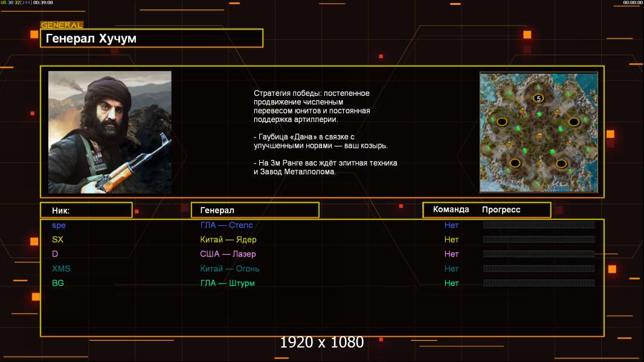Click the team value for player BG
Viewport: 644px width, 362px height.
[451, 283]
